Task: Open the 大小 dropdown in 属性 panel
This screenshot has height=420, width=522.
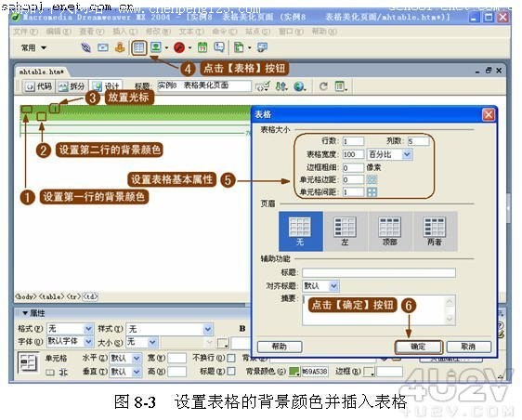Action: pos(152,342)
